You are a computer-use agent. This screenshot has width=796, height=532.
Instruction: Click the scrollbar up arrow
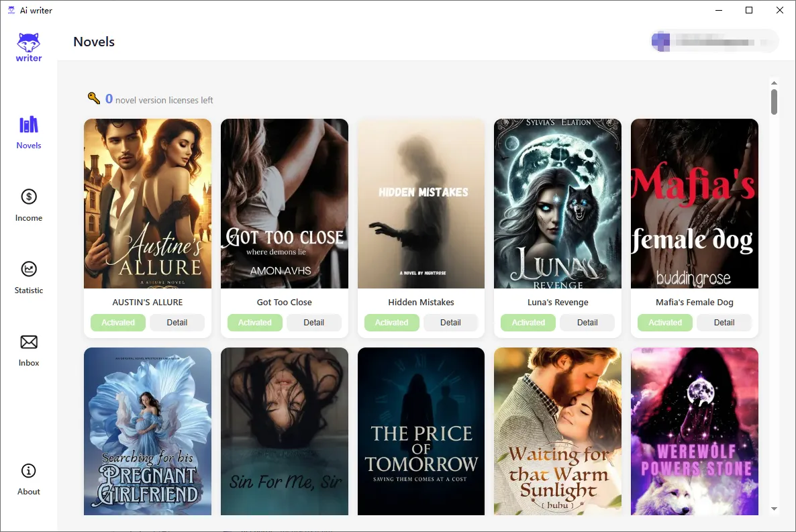click(x=774, y=83)
